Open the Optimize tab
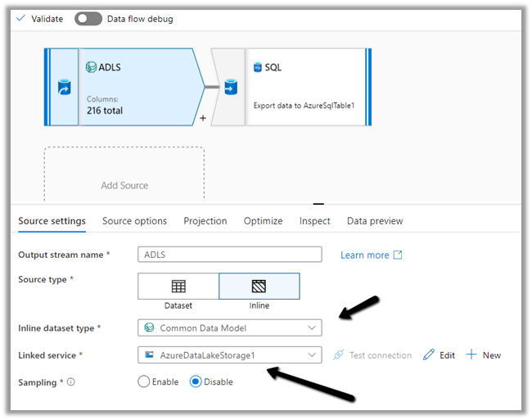 263,221
